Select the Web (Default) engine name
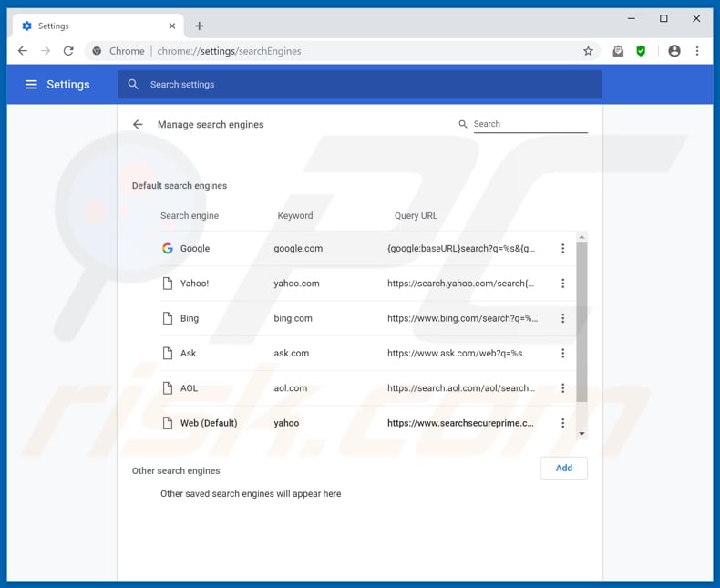 [209, 423]
